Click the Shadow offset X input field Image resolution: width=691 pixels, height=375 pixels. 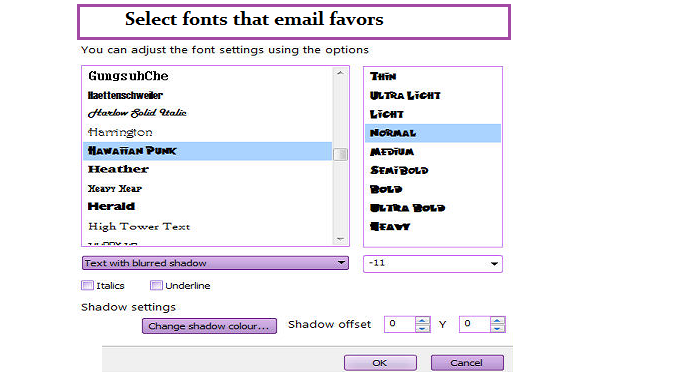pyautogui.click(x=400, y=324)
